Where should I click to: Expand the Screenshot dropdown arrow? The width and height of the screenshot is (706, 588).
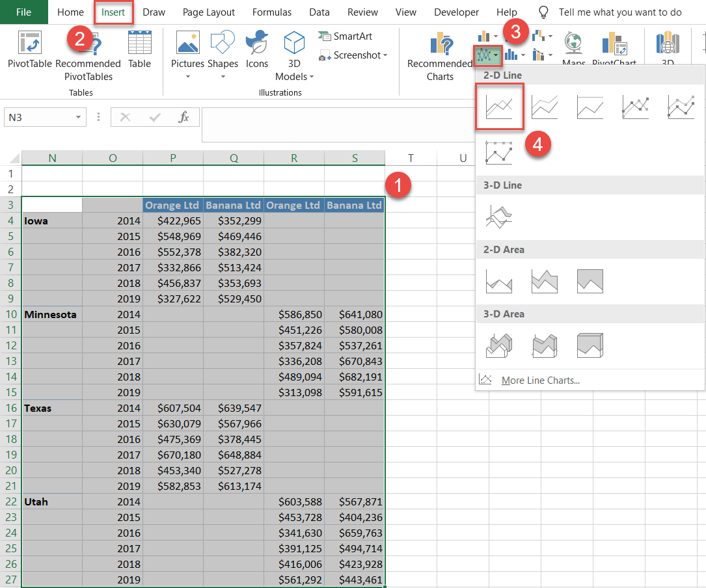point(385,55)
